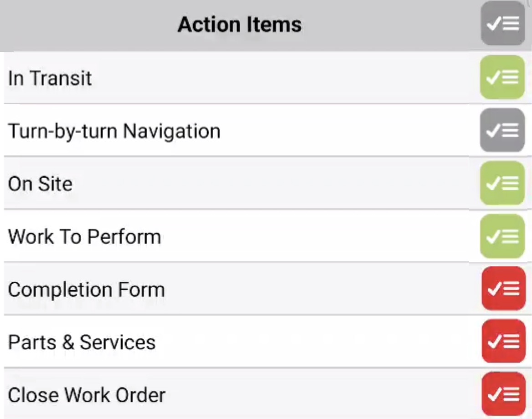Click the Action Items header title
This screenshot has height=419, width=532.
click(x=240, y=25)
